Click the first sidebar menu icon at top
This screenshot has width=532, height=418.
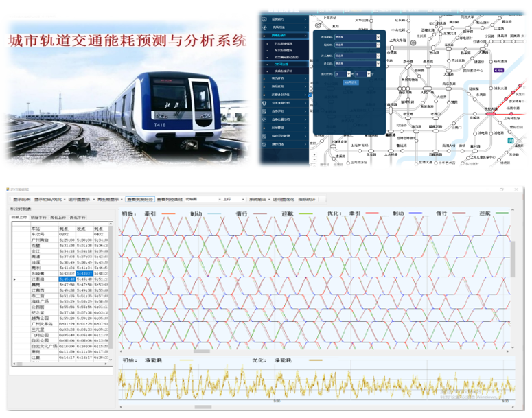pos(264,19)
